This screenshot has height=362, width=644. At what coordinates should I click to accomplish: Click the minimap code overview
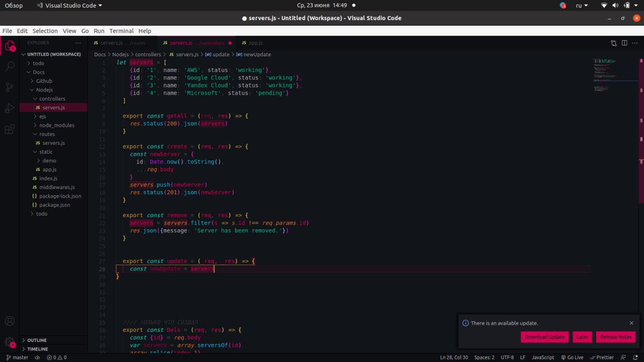pyautogui.click(x=605, y=75)
